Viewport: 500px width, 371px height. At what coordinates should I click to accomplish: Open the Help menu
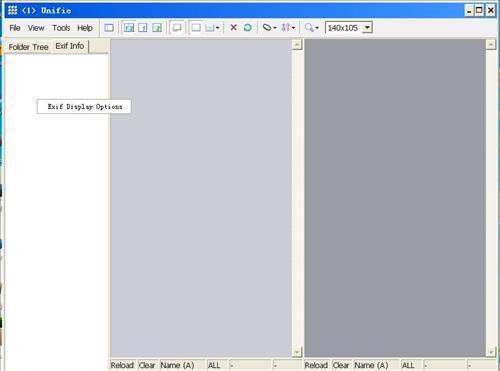pos(85,28)
